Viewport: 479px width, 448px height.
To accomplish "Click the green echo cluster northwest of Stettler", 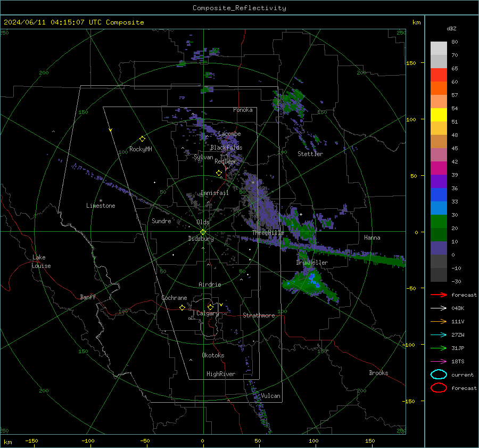I will click(288, 102).
